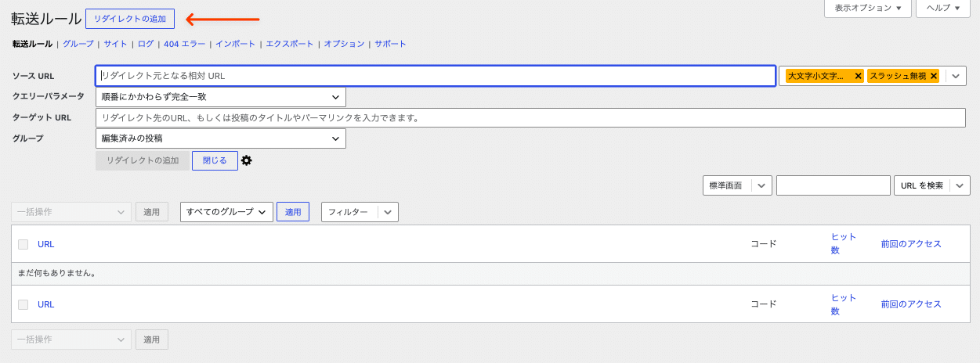
Task: Click the 大文字小文字 tag label
Action: 815,76
